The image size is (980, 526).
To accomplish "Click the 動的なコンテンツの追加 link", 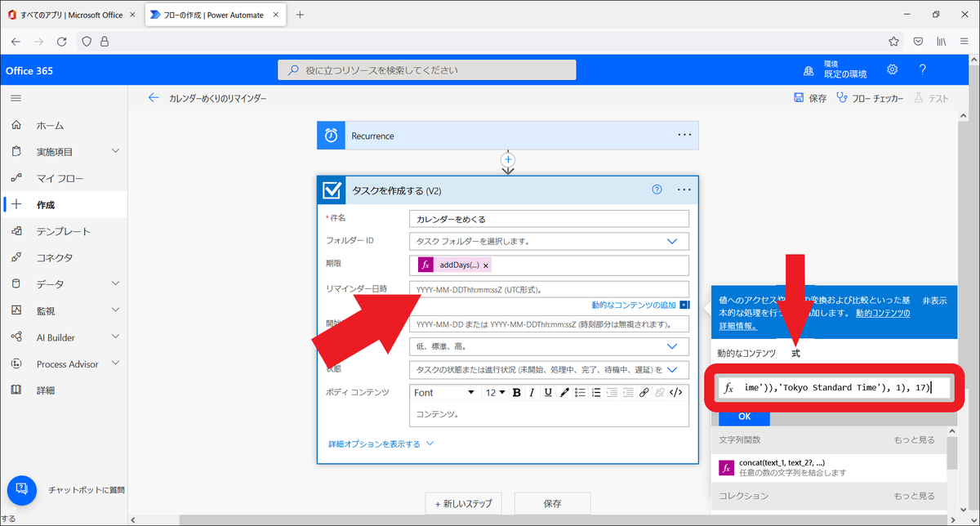I will [634, 305].
